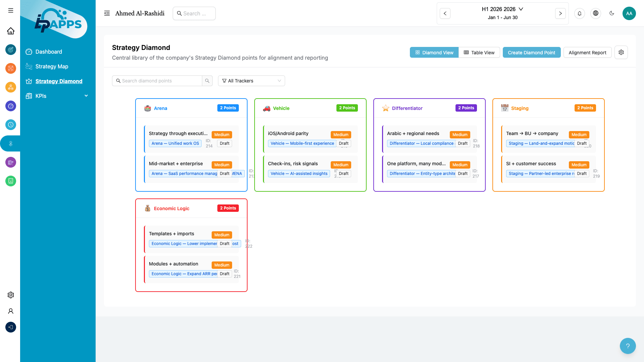Screen dimensions: 644x362
Task: Open the All Trackers filter dropdown
Action: pos(251,81)
